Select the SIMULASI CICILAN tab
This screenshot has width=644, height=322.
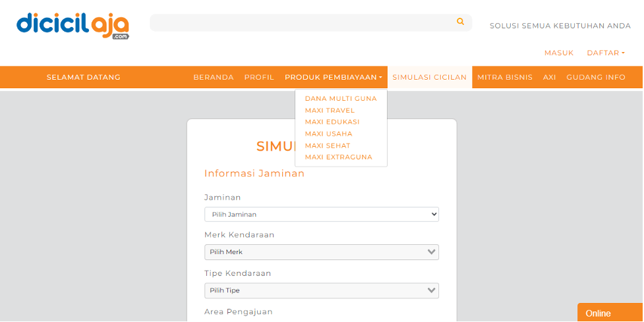(429, 77)
